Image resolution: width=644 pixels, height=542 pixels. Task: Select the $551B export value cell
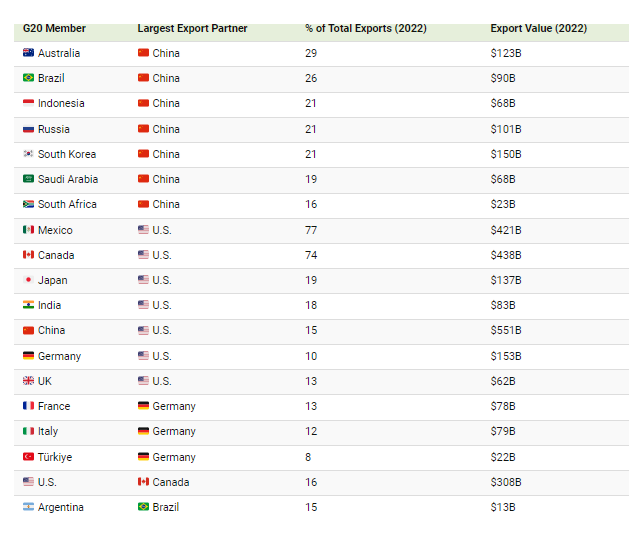[505, 330]
